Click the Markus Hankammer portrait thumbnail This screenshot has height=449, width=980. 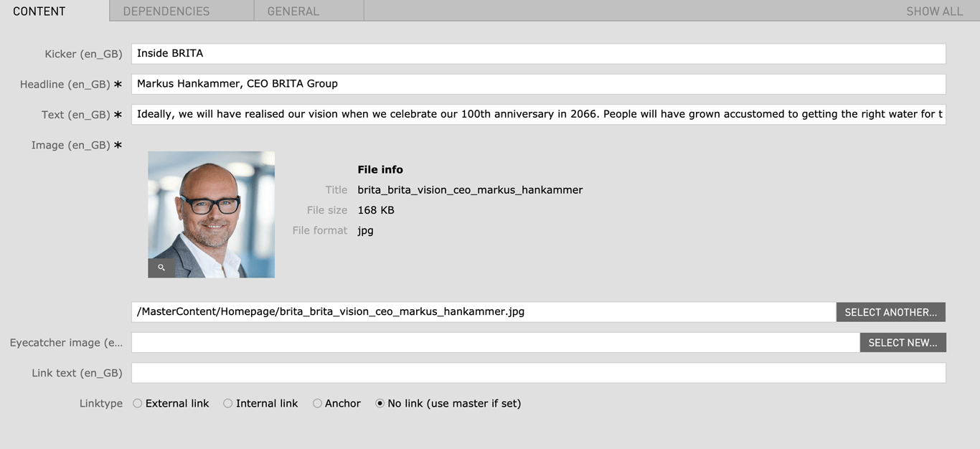click(212, 214)
